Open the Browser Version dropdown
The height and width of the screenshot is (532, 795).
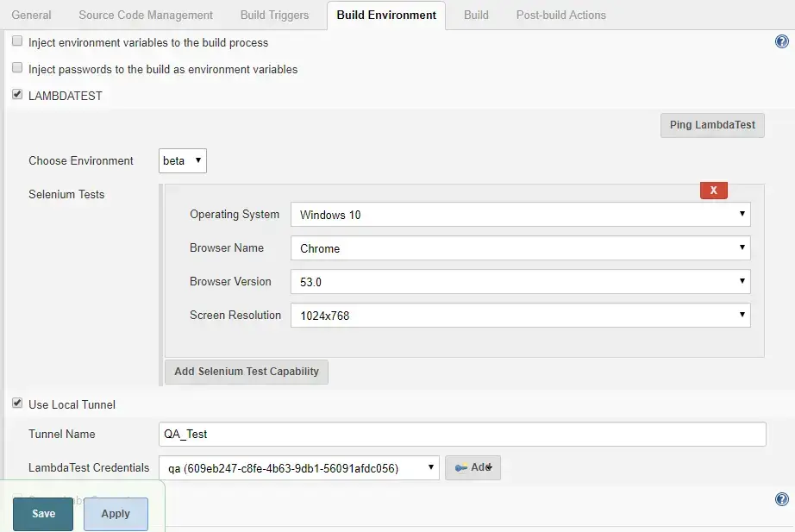[x=519, y=281]
